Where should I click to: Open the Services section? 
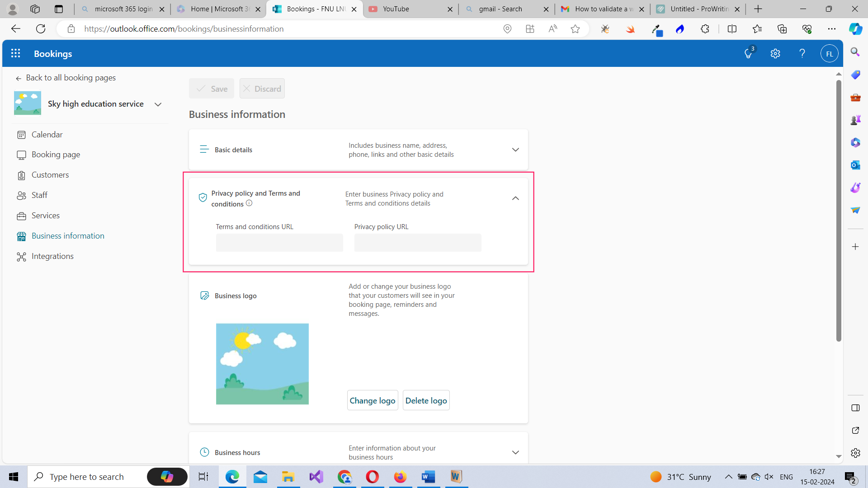point(45,216)
